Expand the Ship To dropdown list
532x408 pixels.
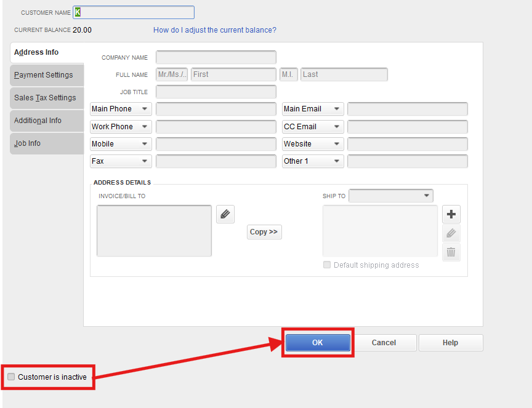(391, 196)
